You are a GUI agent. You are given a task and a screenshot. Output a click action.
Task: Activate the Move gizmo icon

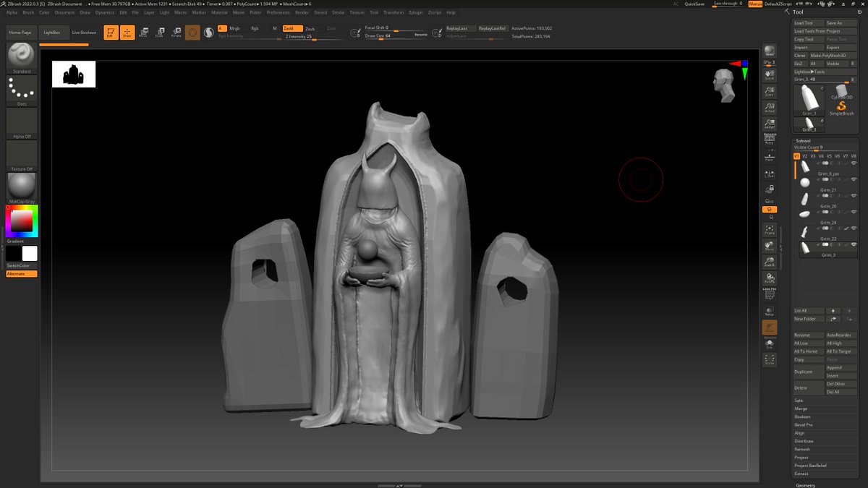point(143,33)
